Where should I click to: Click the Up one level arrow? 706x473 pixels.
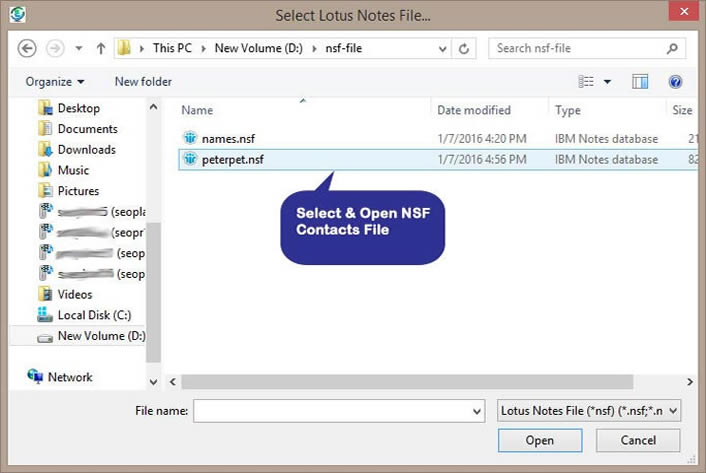(101, 48)
